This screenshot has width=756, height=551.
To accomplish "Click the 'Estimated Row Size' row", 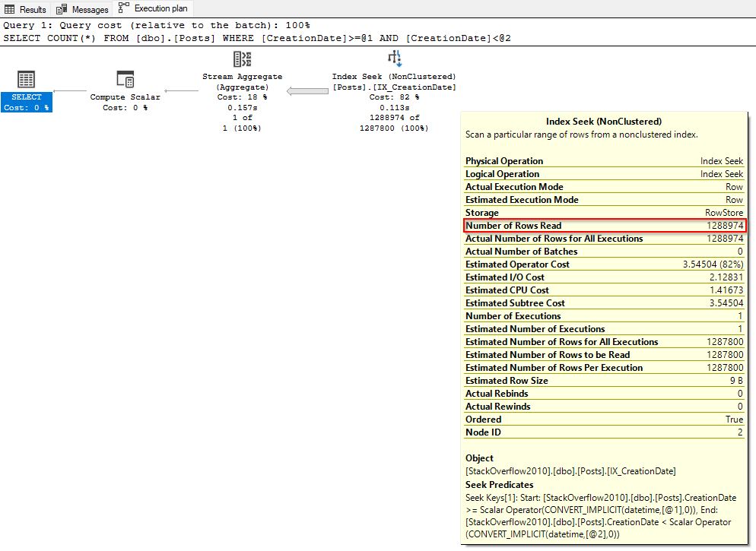I will pos(605,381).
